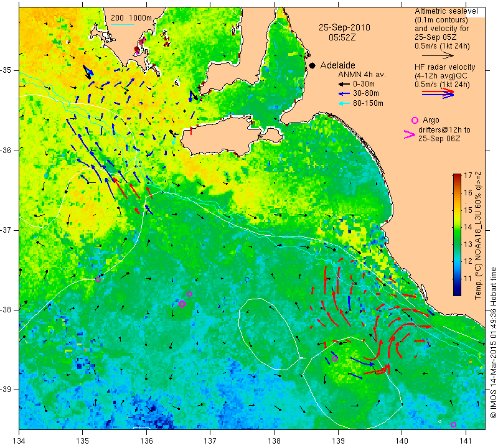Image resolution: width=498 pixels, height=448 pixels.
Task: Click the black 0-30m ANMN legend arrow
Action: point(344,85)
